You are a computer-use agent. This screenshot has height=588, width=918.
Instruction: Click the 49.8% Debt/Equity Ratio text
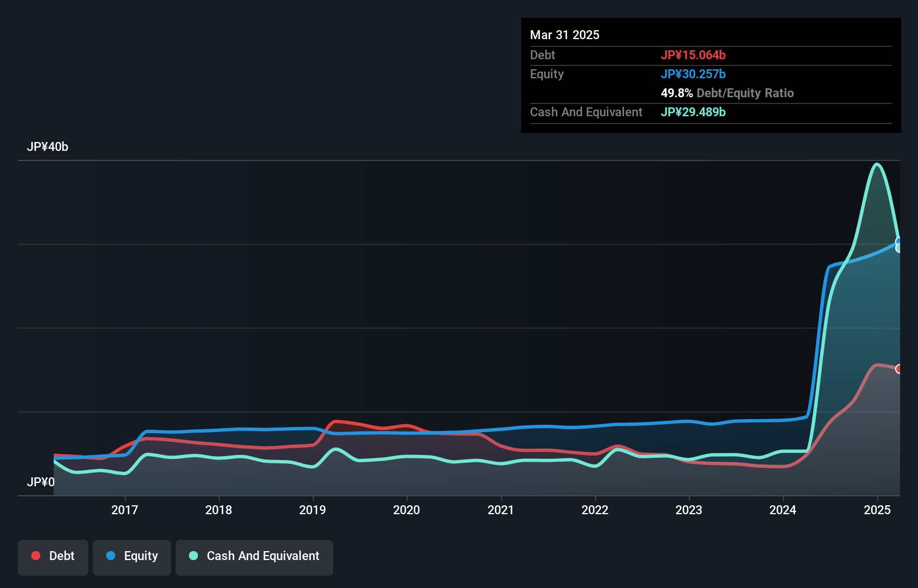tap(727, 93)
